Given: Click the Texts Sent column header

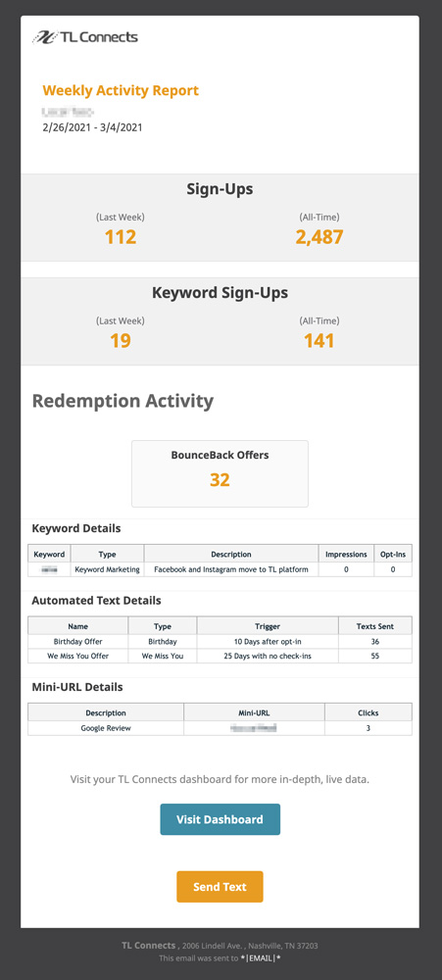Looking at the screenshot, I should point(375,626).
